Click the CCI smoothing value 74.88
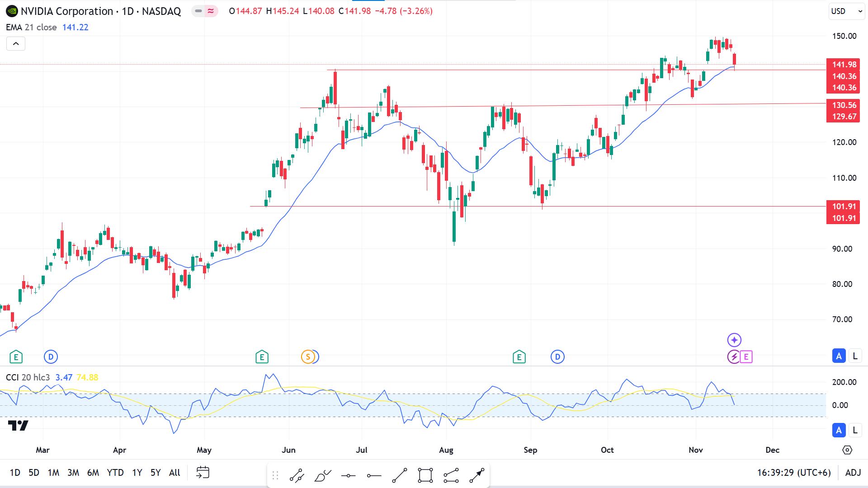This screenshot has width=868, height=488. (87, 377)
